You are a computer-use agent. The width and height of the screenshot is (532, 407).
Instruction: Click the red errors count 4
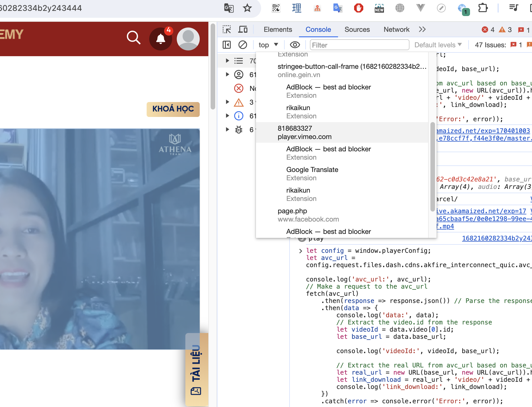click(x=488, y=30)
